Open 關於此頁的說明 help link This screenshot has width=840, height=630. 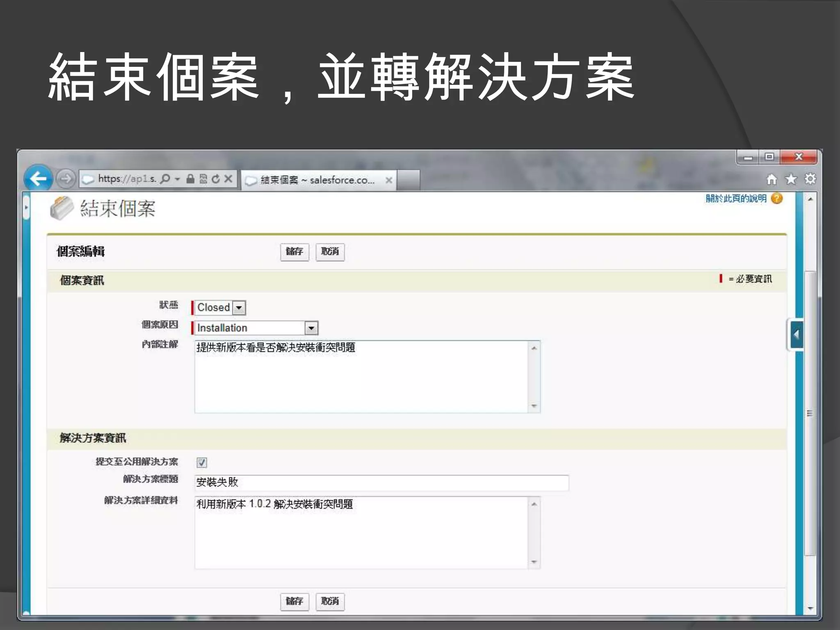(736, 199)
